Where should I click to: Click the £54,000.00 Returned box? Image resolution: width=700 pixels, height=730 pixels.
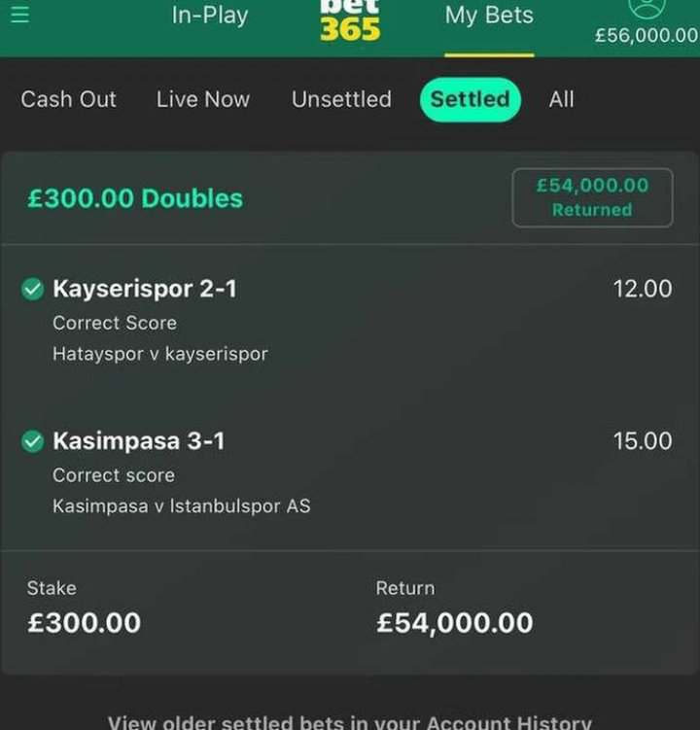pyautogui.click(x=592, y=197)
